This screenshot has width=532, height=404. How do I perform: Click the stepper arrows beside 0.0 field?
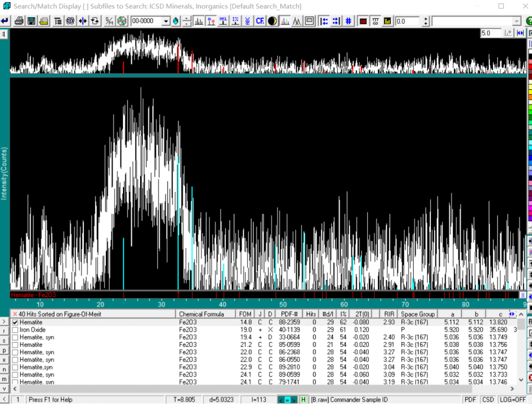tap(425, 21)
